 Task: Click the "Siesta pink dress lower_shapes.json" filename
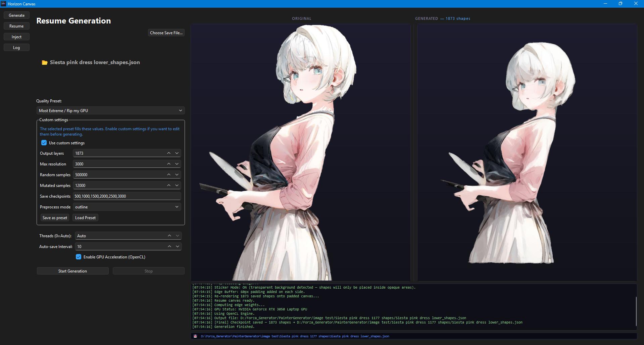click(x=95, y=62)
